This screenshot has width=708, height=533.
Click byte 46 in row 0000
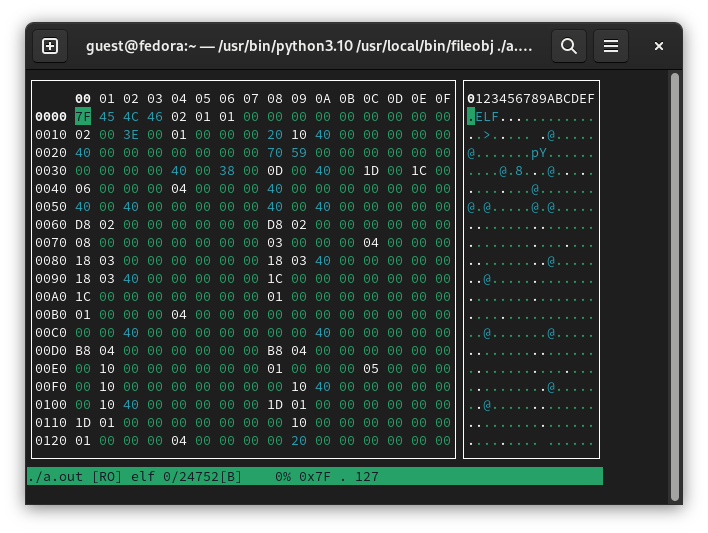coord(154,117)
